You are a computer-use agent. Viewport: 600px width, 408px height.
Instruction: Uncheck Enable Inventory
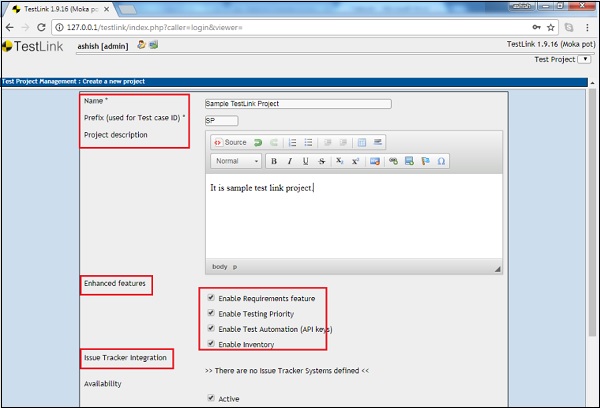point(211,343)
